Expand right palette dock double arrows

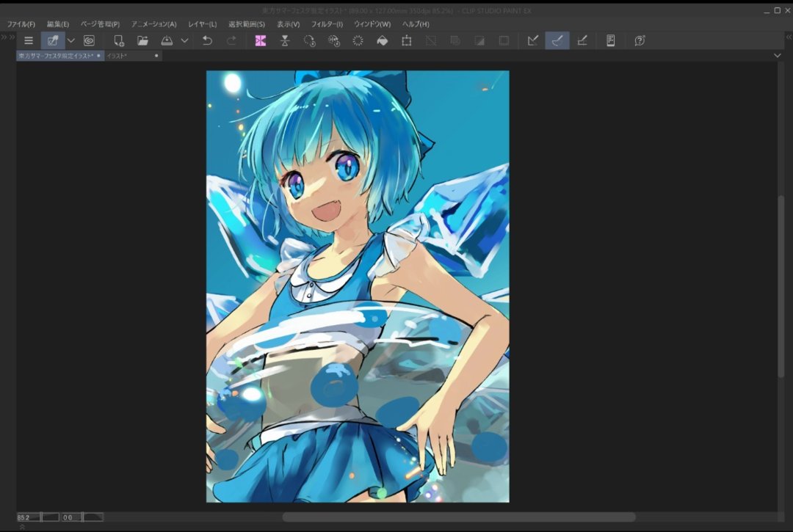pos(789,37)
